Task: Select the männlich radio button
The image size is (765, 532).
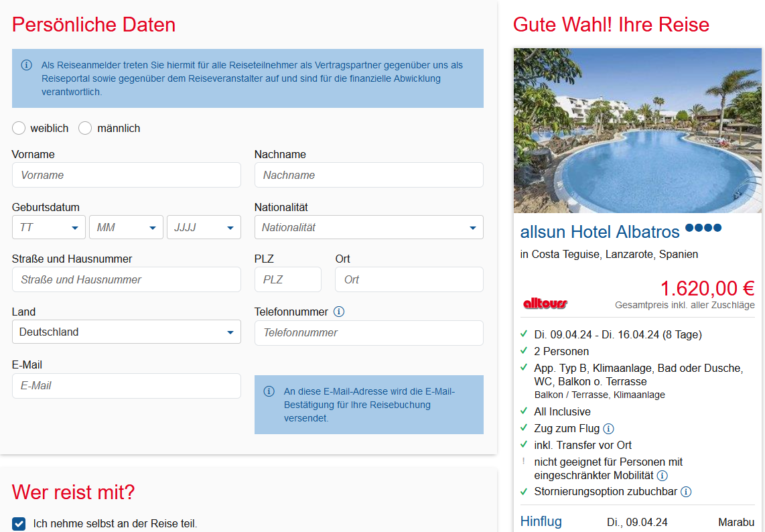Action: coord(85,128)
